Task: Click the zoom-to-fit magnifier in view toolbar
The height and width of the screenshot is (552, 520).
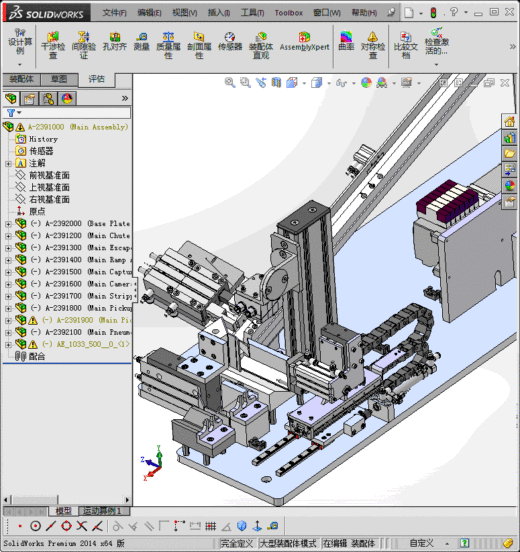Action: coord(230,83)
